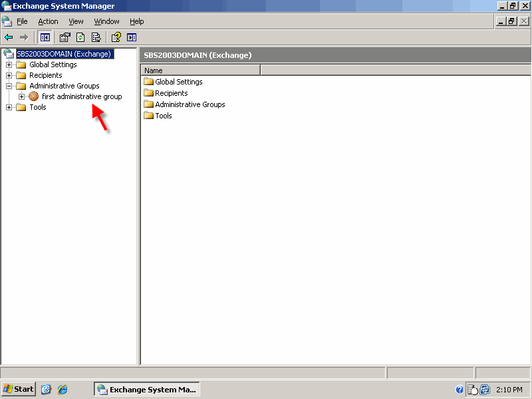Expand the first administrative group node
The height and width of the screenshot is (399, 532).
[22, 96]
